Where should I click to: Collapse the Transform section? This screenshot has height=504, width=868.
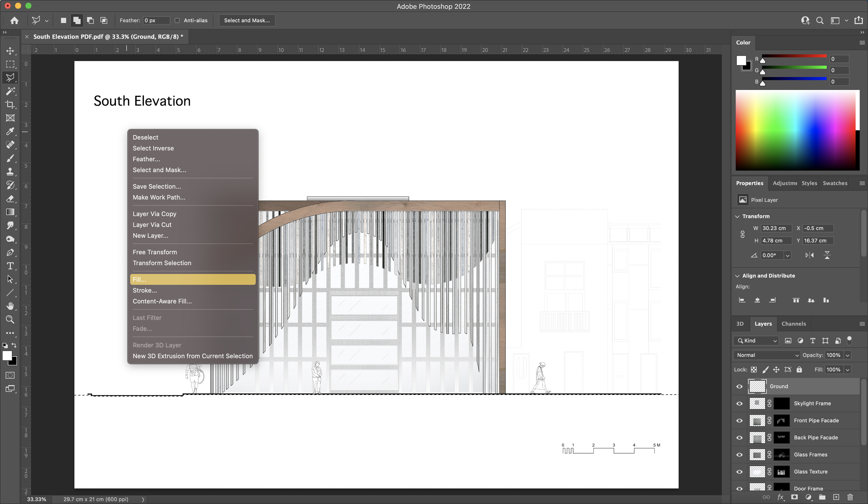click(737, 216)
